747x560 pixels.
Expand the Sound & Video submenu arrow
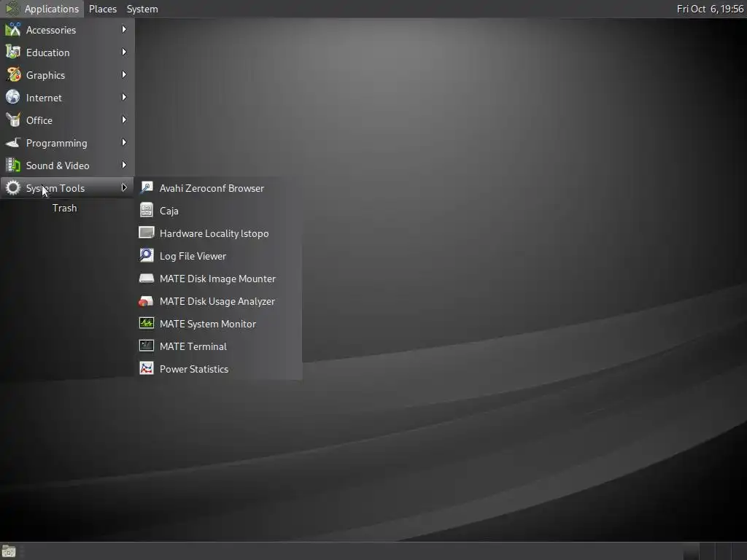tap(124, 166)
